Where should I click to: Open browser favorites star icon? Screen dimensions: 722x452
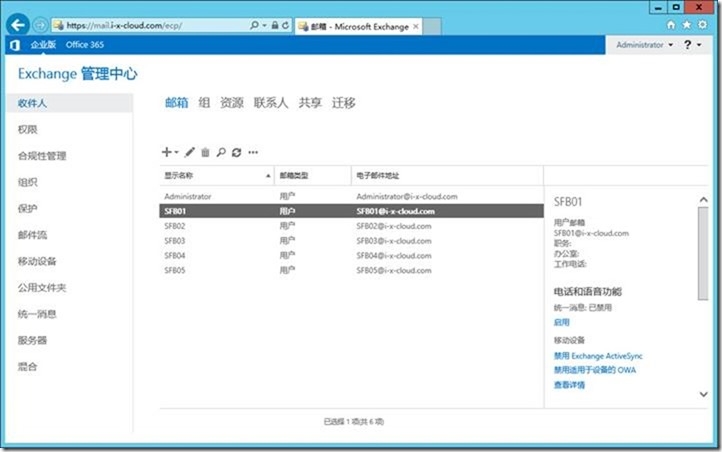[687, 25]
